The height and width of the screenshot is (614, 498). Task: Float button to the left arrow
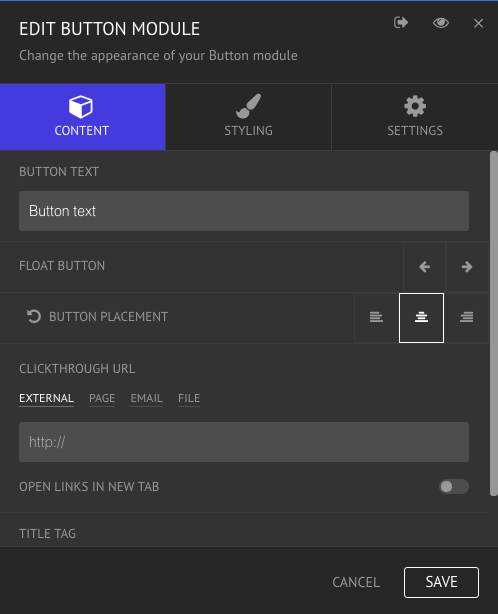click(x=424, y=267)
